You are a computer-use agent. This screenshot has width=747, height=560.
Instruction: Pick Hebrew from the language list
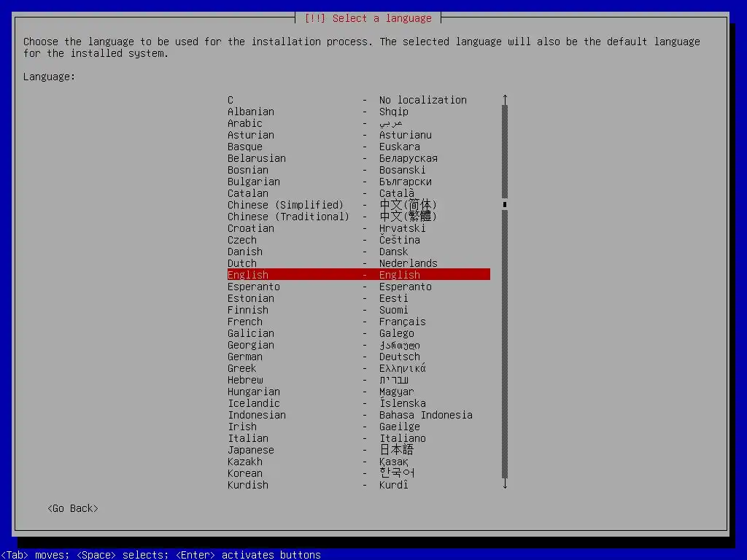point(359,380)
